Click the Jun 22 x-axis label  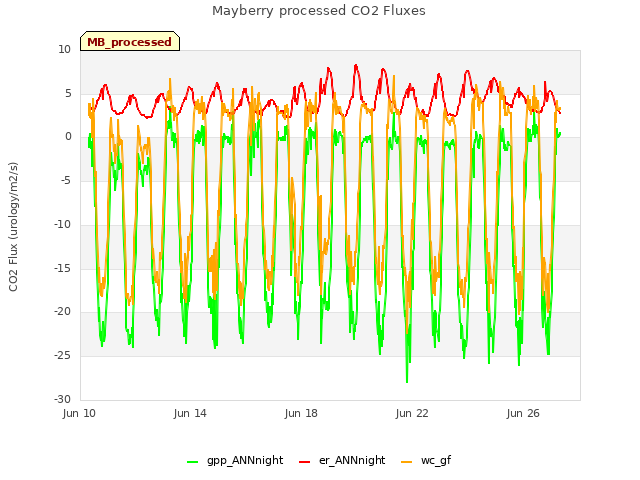(412, 413)
